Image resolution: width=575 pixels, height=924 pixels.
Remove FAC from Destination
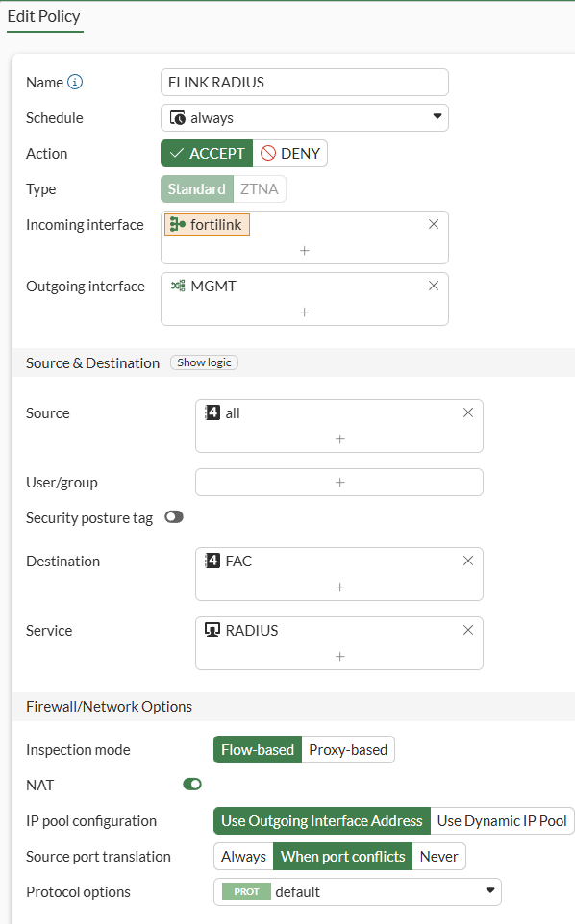(x=468, y=561)
